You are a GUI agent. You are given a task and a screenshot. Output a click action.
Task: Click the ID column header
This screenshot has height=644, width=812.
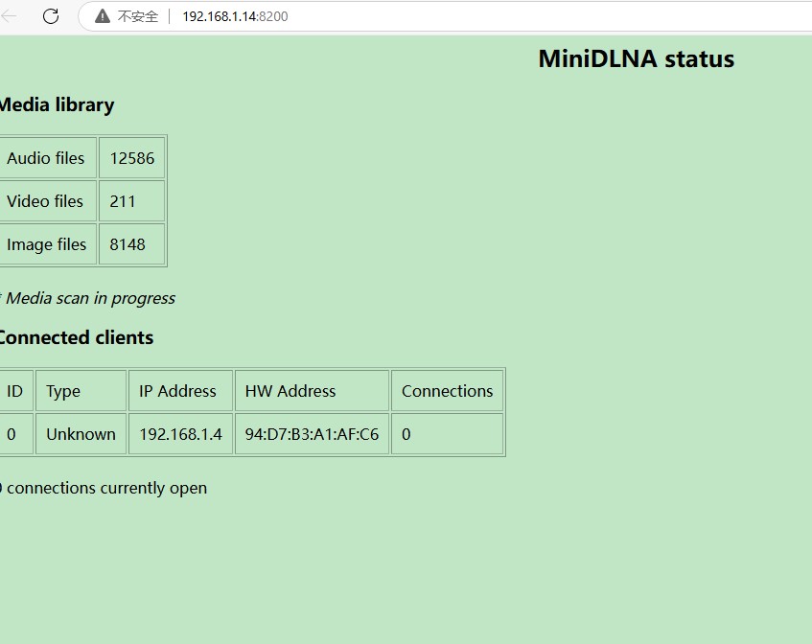click(x=16, y=391)
